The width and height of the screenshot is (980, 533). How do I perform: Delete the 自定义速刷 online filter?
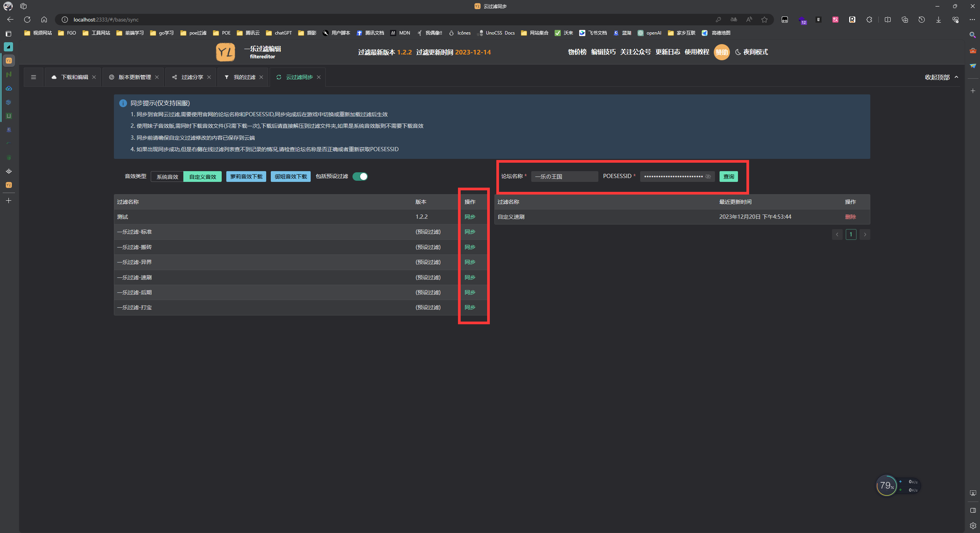[850, 217]
